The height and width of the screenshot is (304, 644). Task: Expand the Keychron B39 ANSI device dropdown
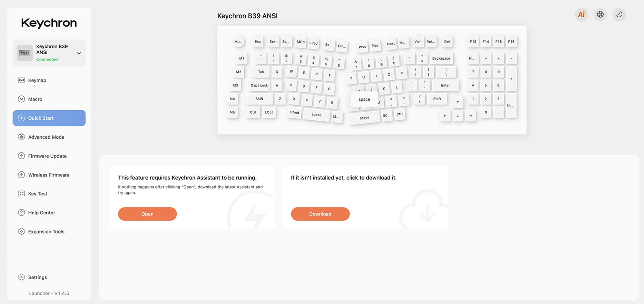79,53
